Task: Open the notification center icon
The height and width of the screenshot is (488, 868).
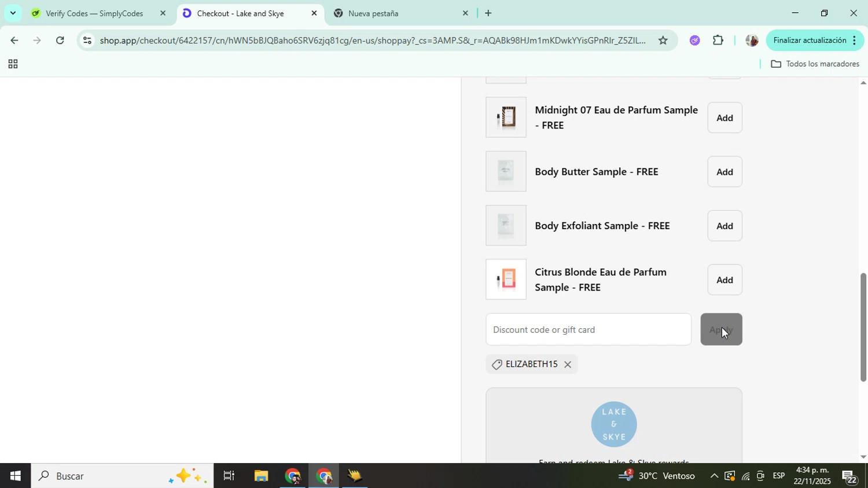Action: (x=850, y=476)
